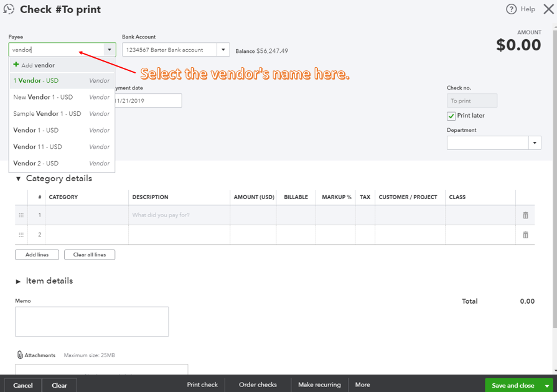
Task: Grab the drag handle of row 2
Action: pyautogui.click(x=21, y=235)
